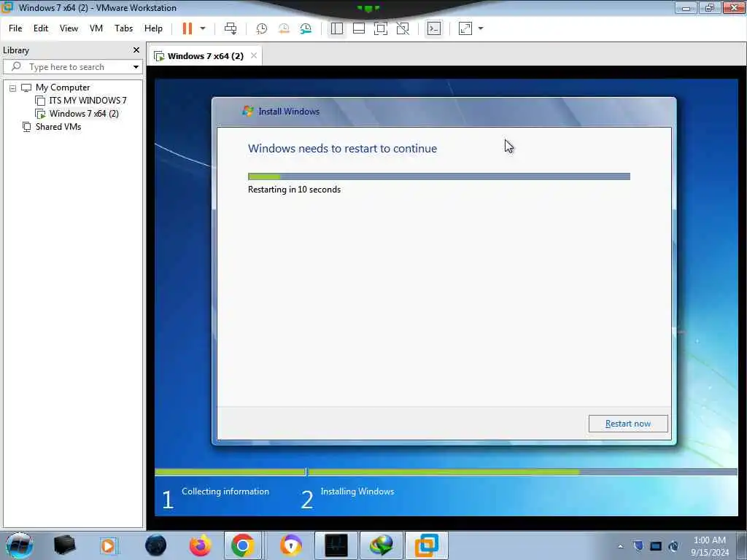
Task: Click the Restart now button
Action: (x=628, y=424)
